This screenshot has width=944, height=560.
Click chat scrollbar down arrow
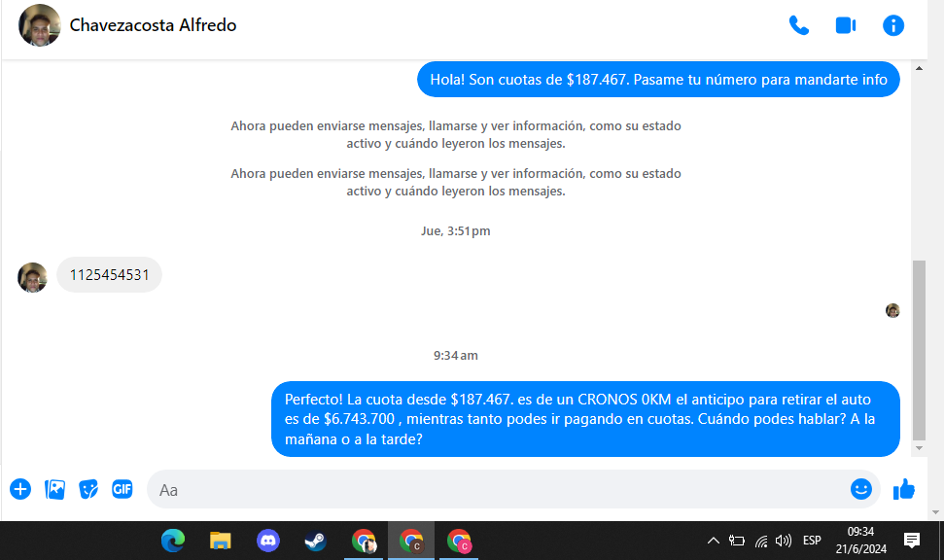(x=919, y=448)
